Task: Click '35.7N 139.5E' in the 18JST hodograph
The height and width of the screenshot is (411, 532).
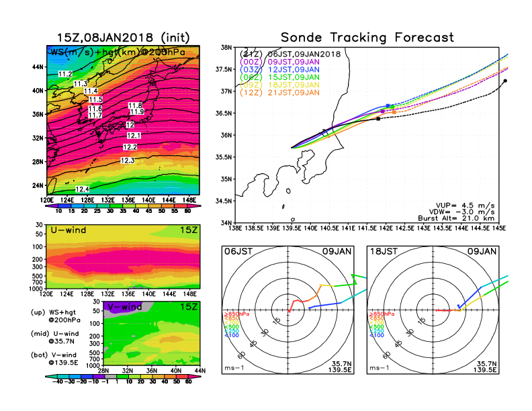Action: coord(485,367)
